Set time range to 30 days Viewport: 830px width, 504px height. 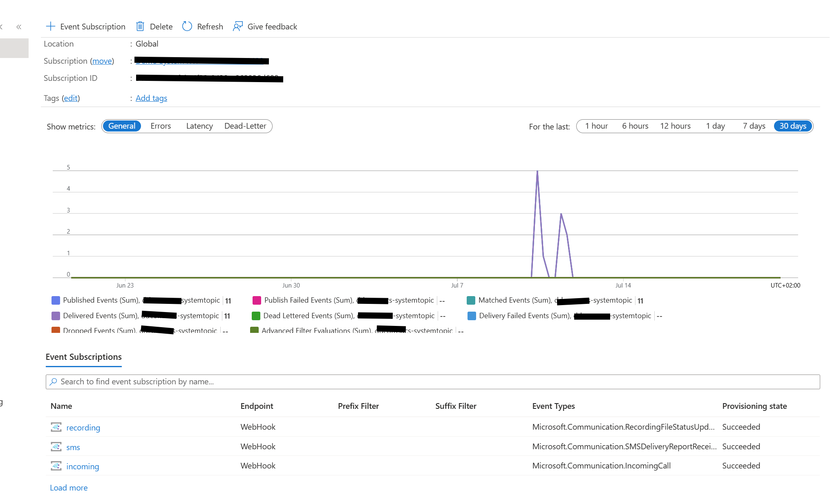click(793, 126)
